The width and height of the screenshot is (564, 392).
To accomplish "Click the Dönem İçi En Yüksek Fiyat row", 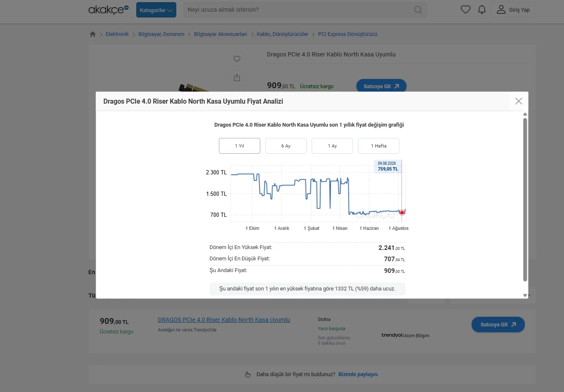I will click(307, 248).
